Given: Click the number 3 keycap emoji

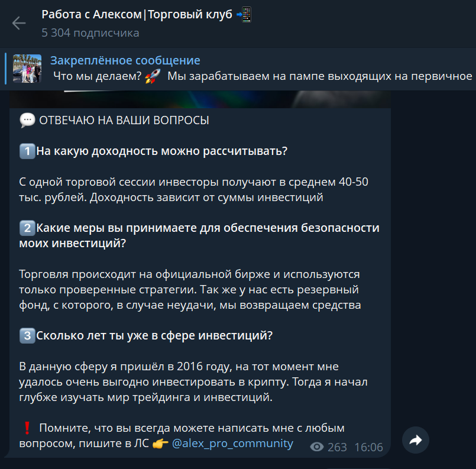Looking at the screenshot, I should (27, 336).
